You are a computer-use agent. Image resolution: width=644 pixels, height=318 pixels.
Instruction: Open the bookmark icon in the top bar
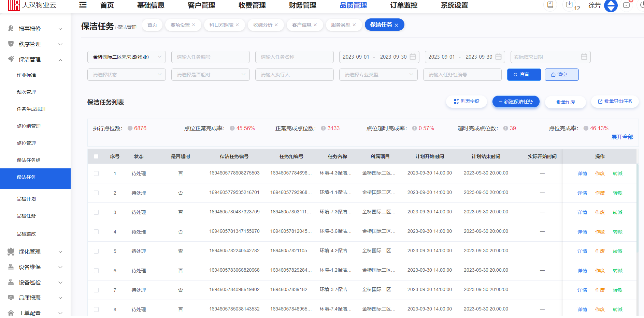[550, 4]
